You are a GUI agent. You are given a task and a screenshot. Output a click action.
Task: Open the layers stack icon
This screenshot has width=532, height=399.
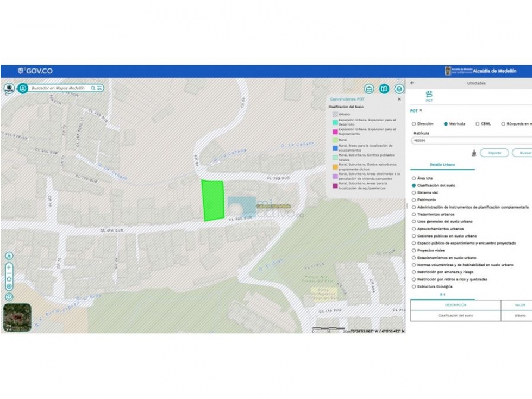coord(399,89)
